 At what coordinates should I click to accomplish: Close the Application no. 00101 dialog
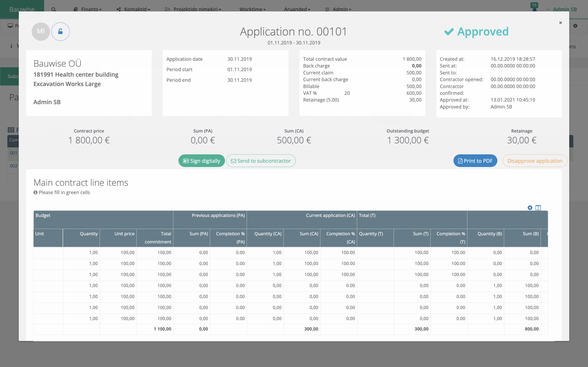pos(560,23)
